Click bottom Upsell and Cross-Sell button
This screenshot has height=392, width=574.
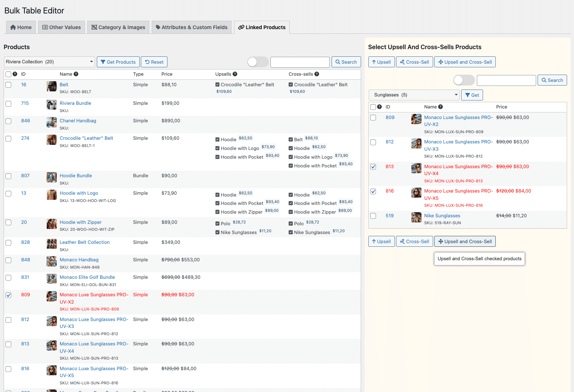point(465,241)
